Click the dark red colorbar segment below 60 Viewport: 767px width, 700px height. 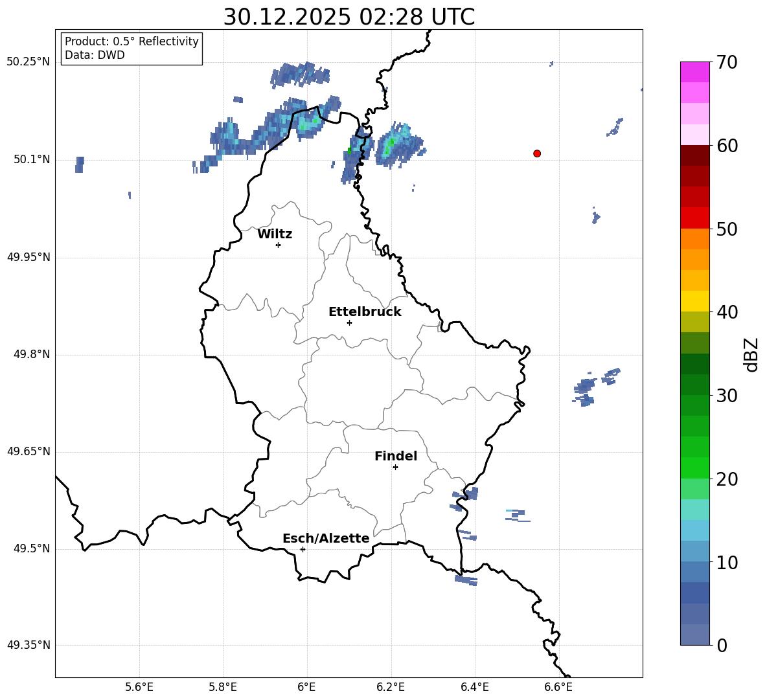pyautogui.click(x=695, y=155)
